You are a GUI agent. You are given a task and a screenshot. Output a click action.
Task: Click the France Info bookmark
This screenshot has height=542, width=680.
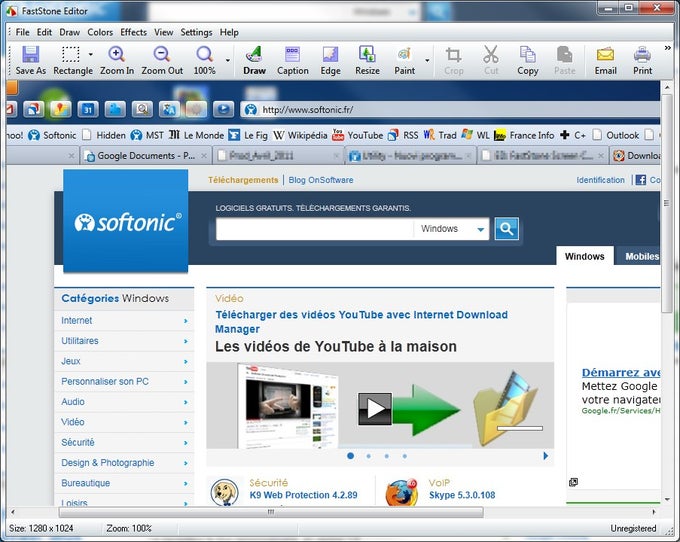pyautogui.click(x=524, y=135)
